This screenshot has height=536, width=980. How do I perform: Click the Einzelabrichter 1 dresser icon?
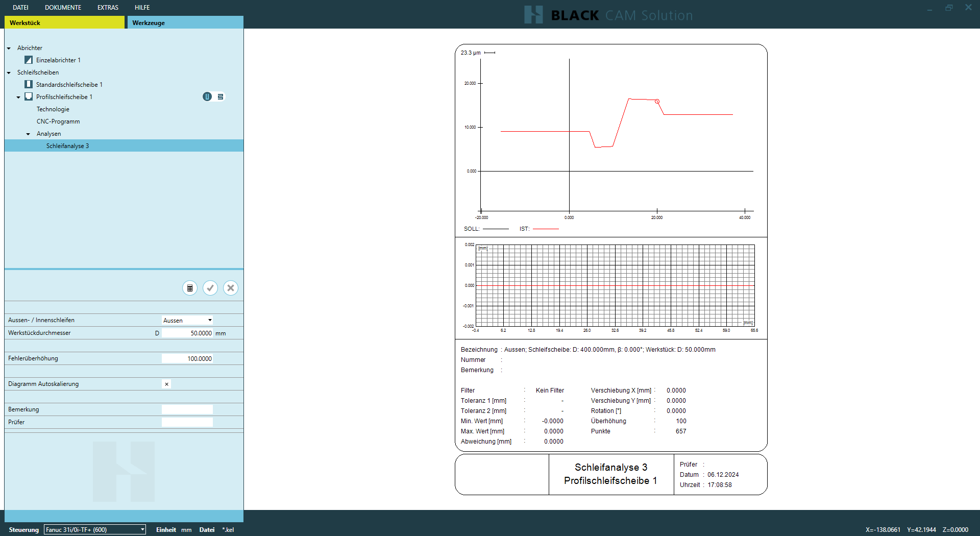pos(29,60)
